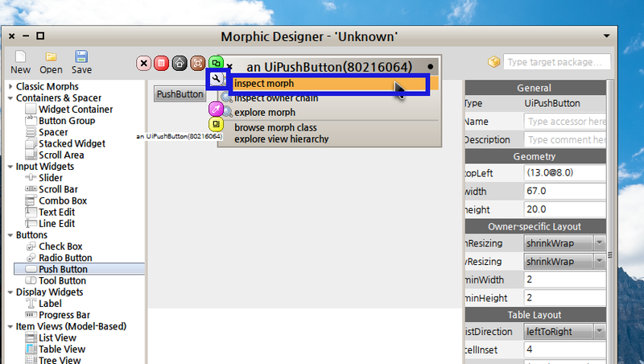Image resolution: width=644 pixels, height=364 pixels.
Task: Click the minWidth value field
Action: 565,279
